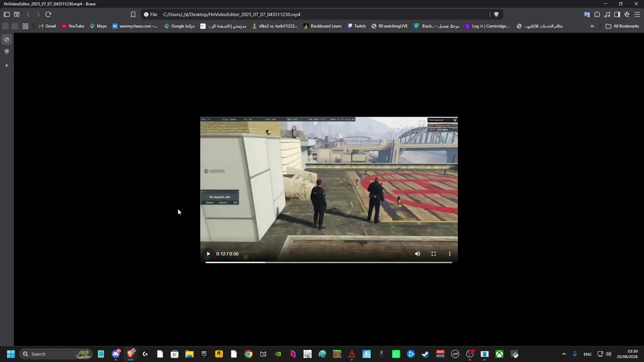Open the video player's more options menu

450,254
